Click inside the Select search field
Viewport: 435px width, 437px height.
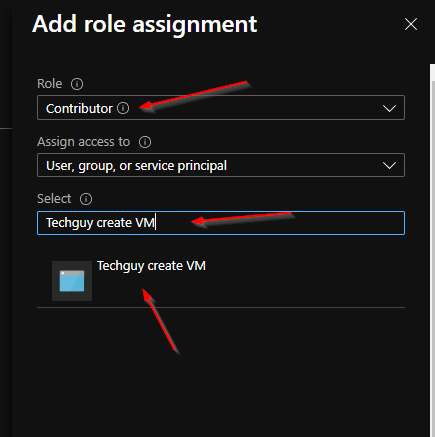(x=221, y=223)
